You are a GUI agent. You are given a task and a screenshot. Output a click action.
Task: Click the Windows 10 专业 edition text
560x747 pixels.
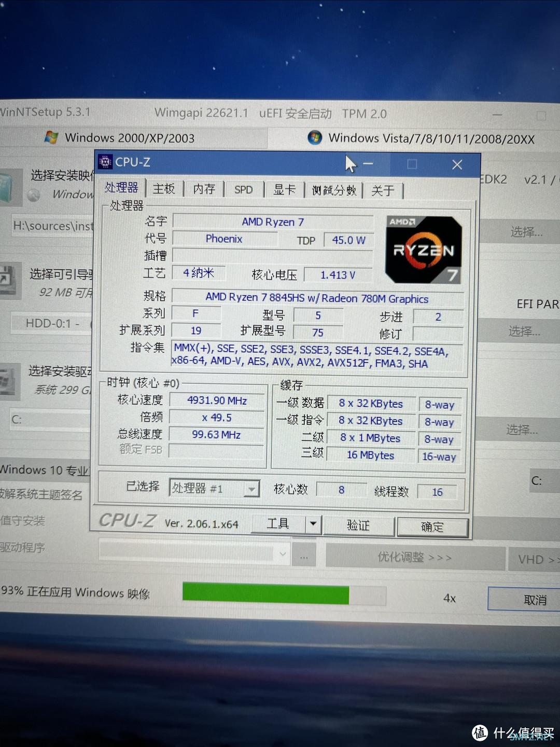coord(45,470)
